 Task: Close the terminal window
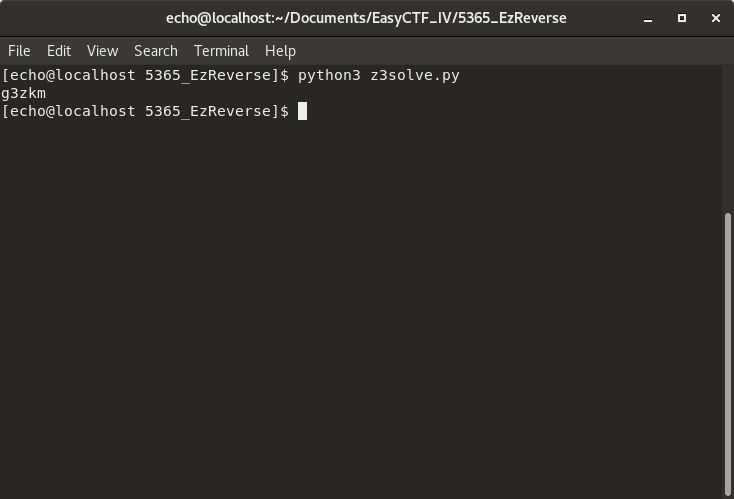(715, 18)
